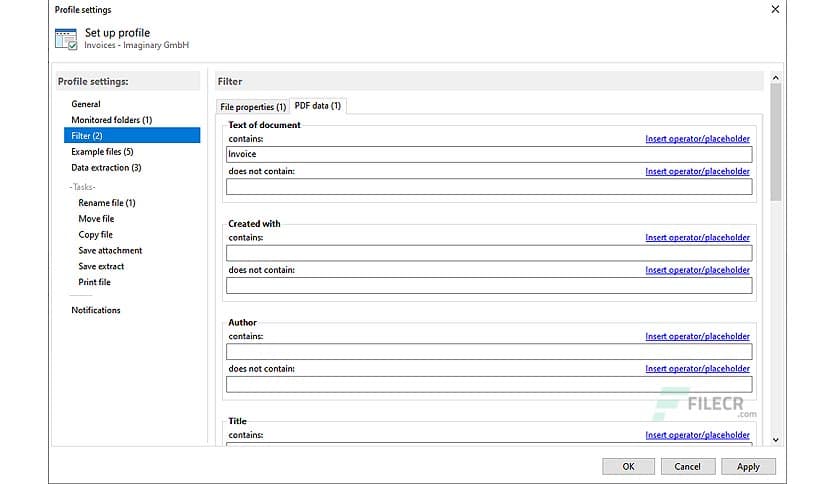This screenshot has width=836, height=484.
Task: Select the Save extract task
Action: pyautogui.click(x=101, y=266)
